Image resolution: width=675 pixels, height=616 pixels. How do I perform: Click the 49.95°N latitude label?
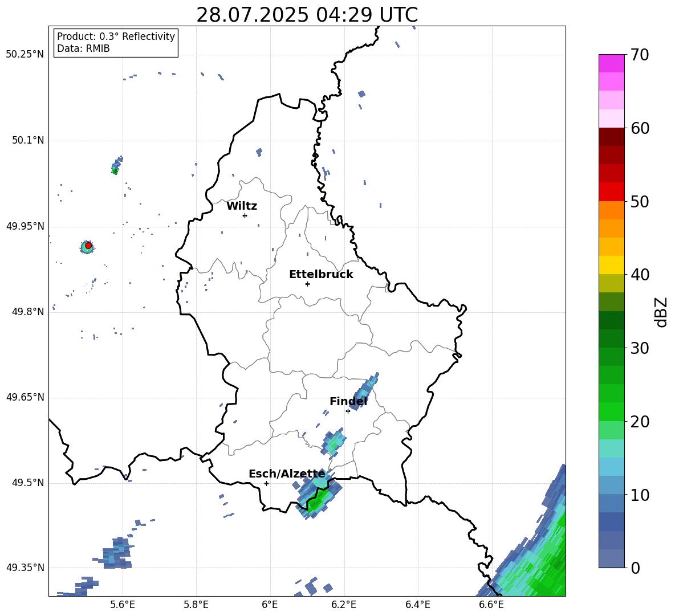[25, 226]
